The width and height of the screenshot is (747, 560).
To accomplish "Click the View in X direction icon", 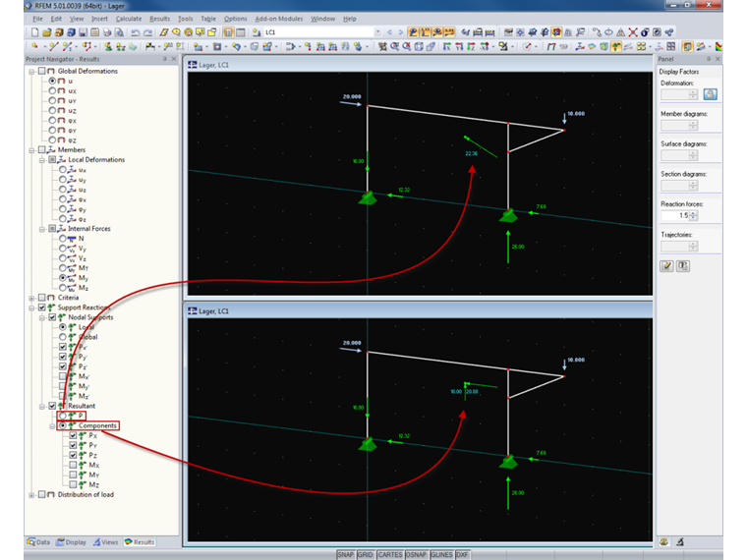I will [x=447, y=46].
